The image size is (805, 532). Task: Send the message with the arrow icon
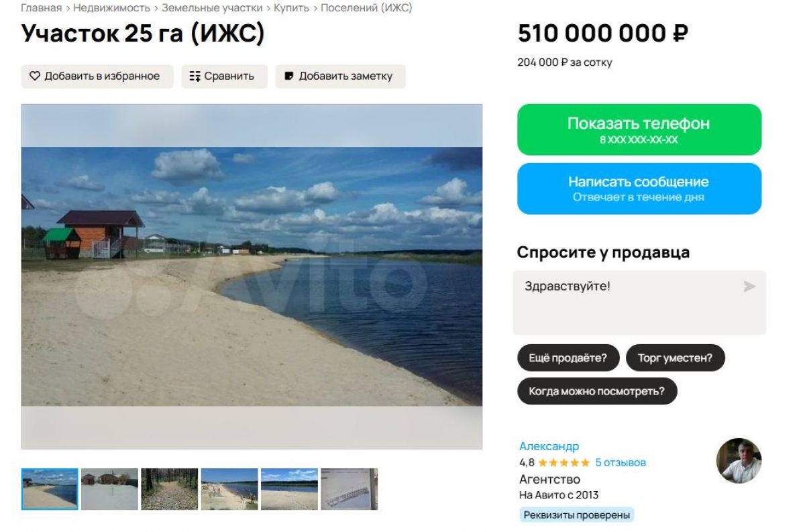[749, 287]
